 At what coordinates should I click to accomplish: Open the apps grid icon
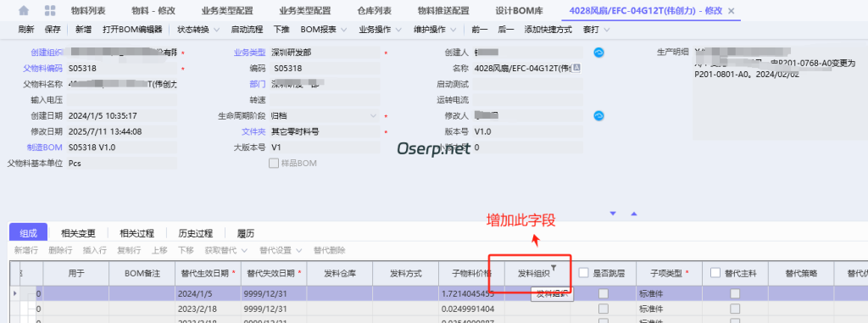[50, 10]
